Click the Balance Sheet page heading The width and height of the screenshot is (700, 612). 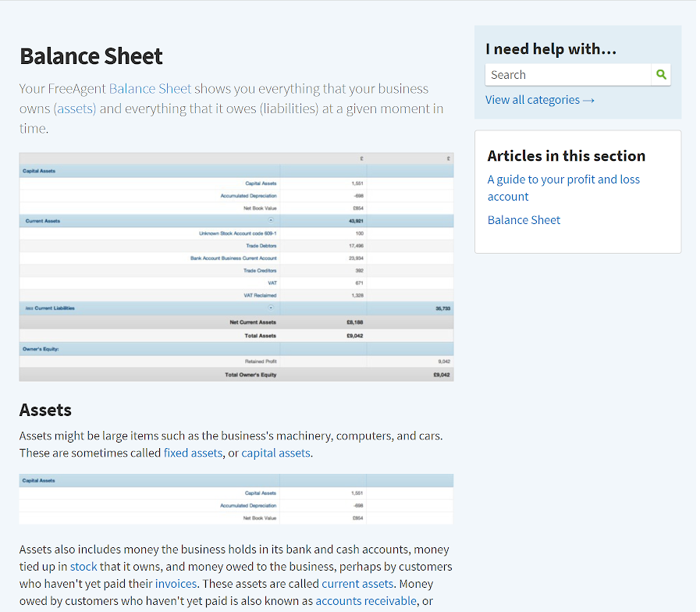[91, 56]
